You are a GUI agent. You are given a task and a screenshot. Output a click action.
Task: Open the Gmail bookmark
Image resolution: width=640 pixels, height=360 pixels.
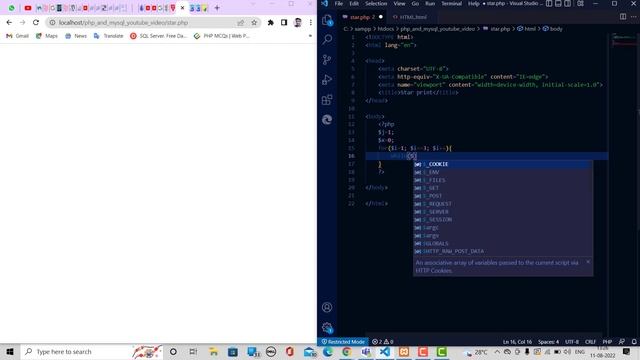click(17, 36)
